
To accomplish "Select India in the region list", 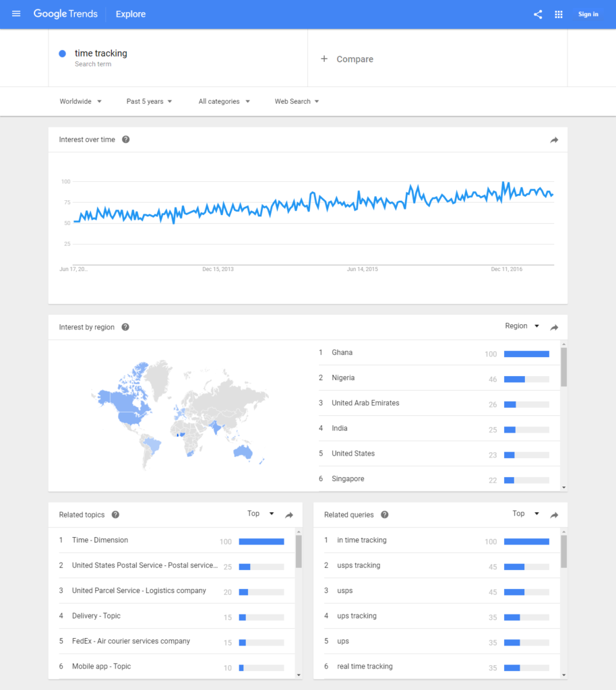I will [439, 428].
